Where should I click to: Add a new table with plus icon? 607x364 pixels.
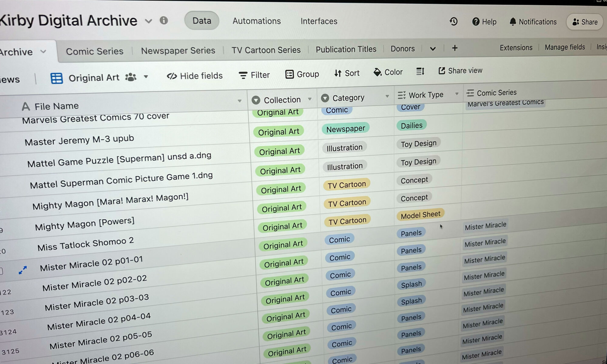click(x=455, y=48)
